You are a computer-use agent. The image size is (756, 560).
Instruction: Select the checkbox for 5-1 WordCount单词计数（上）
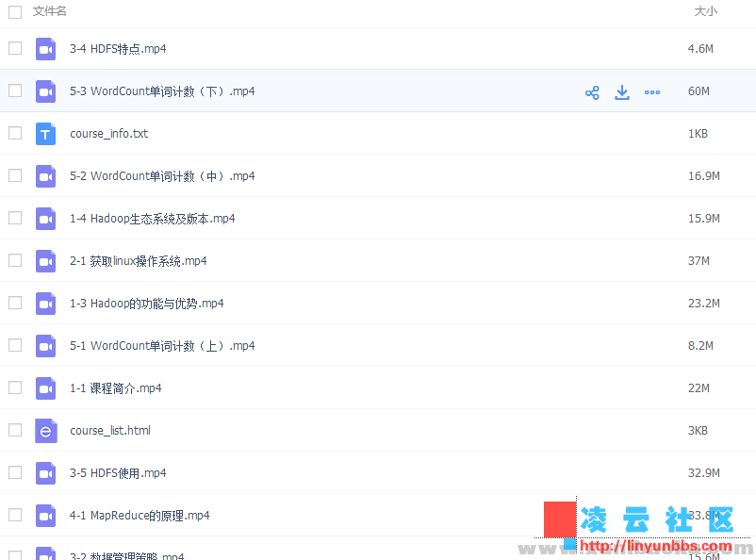click(15, 345)
